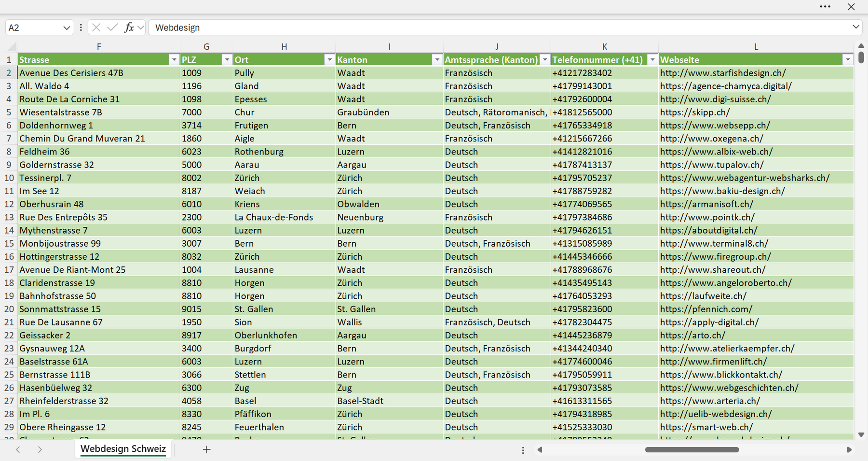Select column G header

pos(206,47)
